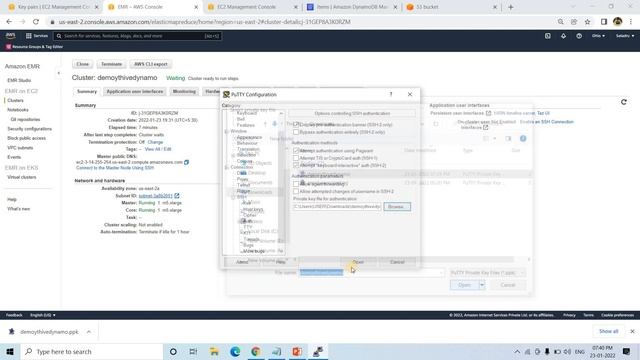Open Cortana circle in taskbar

pos(173,351)
